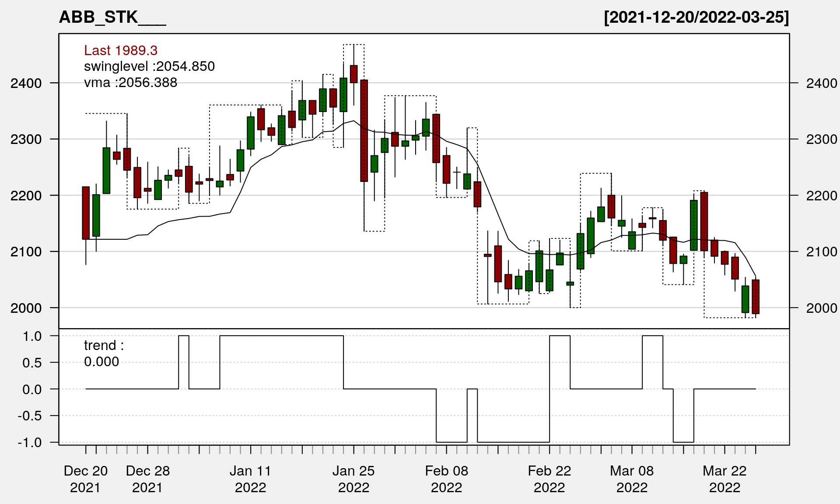Click the vma 2056.388 legend text
Screen dimensions: 840x504
click(x=130, y=83)
